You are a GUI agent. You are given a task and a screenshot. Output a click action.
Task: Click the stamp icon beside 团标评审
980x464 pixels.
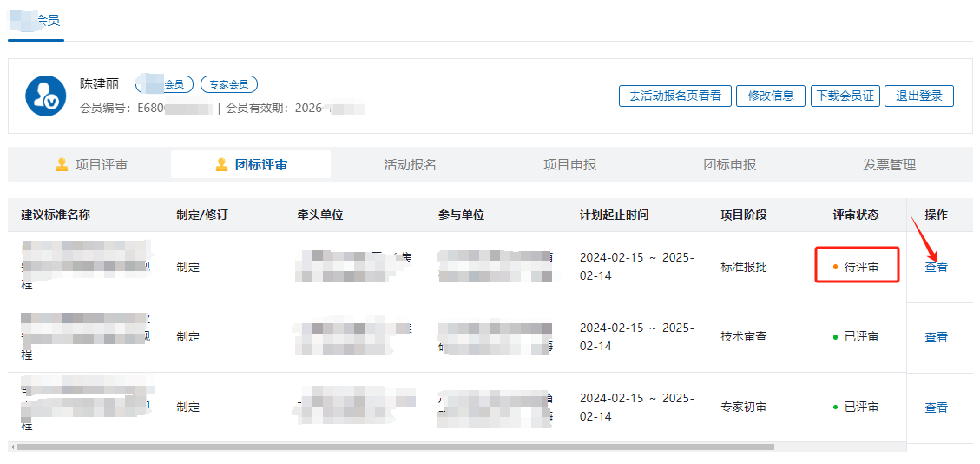tap(221, 164)
